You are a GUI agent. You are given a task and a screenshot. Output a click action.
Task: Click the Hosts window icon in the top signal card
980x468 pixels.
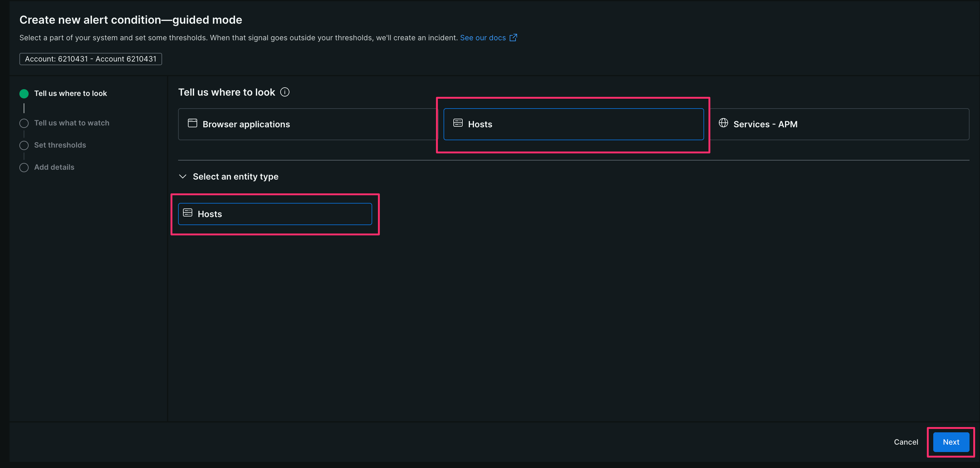coord(458,123)
